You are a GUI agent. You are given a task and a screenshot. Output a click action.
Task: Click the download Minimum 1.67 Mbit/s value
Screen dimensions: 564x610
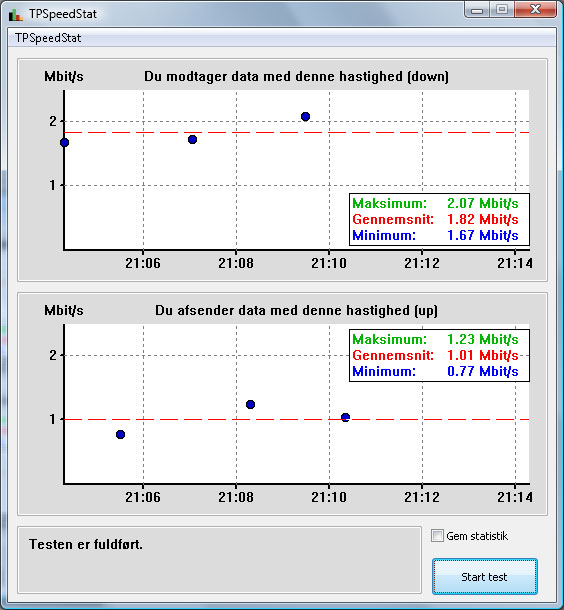[x=482, y=235]
